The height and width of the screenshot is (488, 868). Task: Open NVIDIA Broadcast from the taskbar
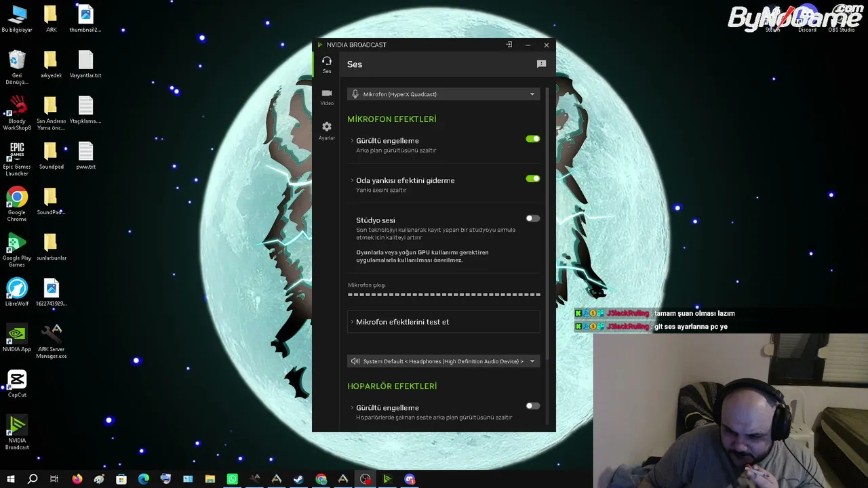coord(387,479)
